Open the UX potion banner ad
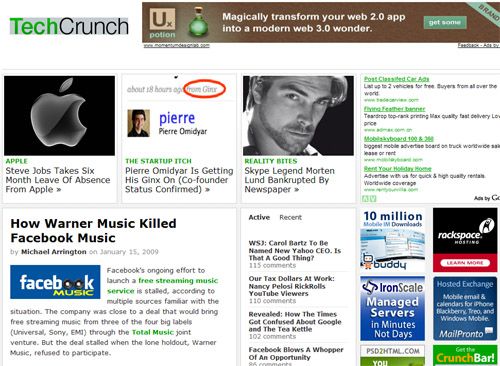This screenshot has width=500, height=366. [x=321, y=22]
